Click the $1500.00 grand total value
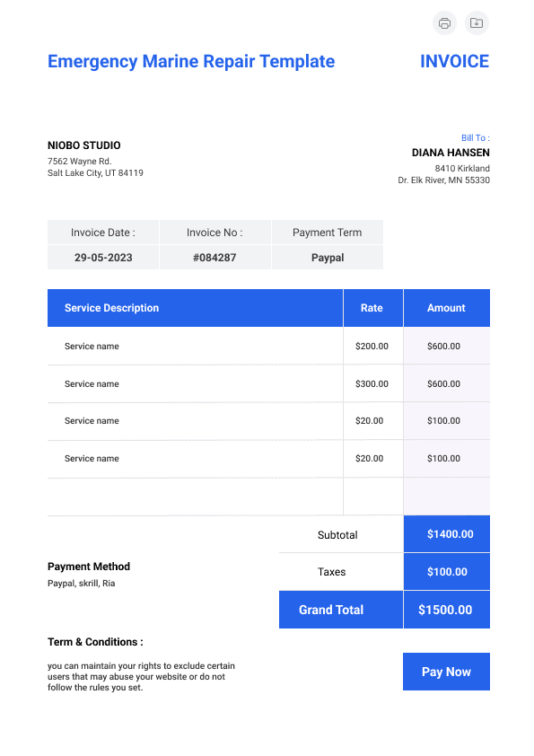Screen dimensions: 534x756 (x=445, y=610)
